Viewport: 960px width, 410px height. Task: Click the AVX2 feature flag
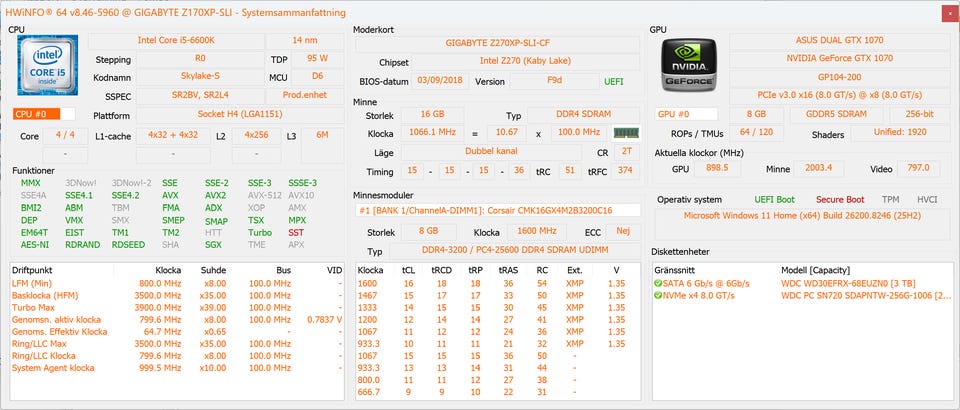click(216, 196)
